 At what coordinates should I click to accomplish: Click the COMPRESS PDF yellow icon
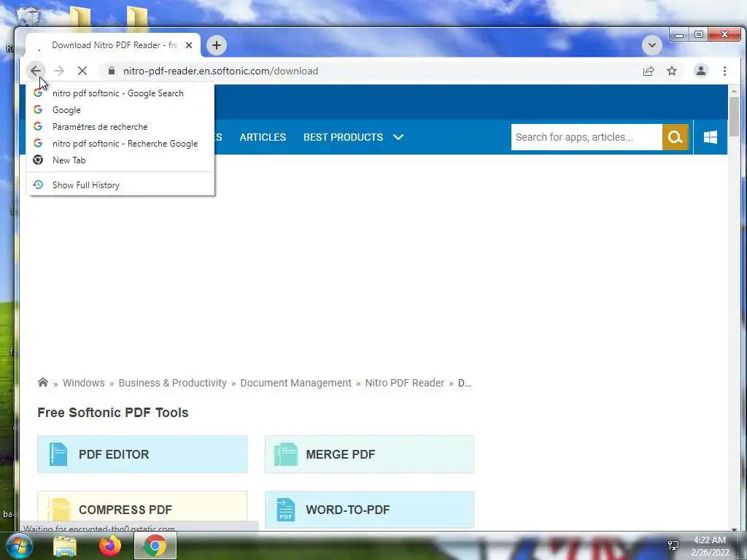click(60, 510)
